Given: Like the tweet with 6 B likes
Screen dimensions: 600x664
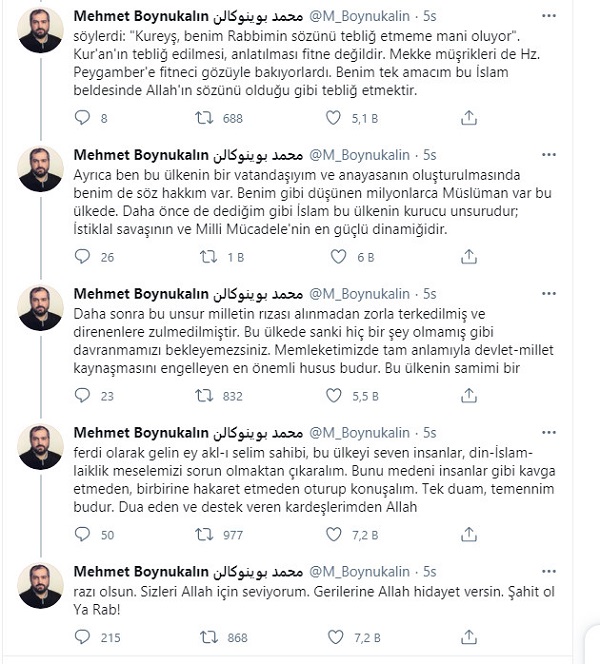Looking at the screenshot, I should 336,257.
